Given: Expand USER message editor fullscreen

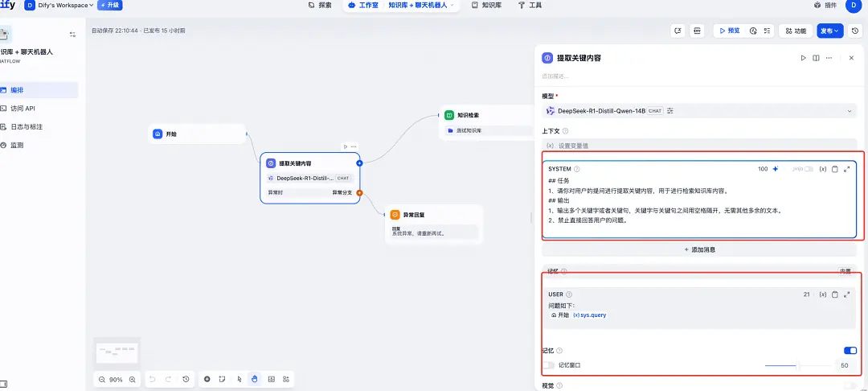Looking at the screenshot, I should tap(846, 294).
